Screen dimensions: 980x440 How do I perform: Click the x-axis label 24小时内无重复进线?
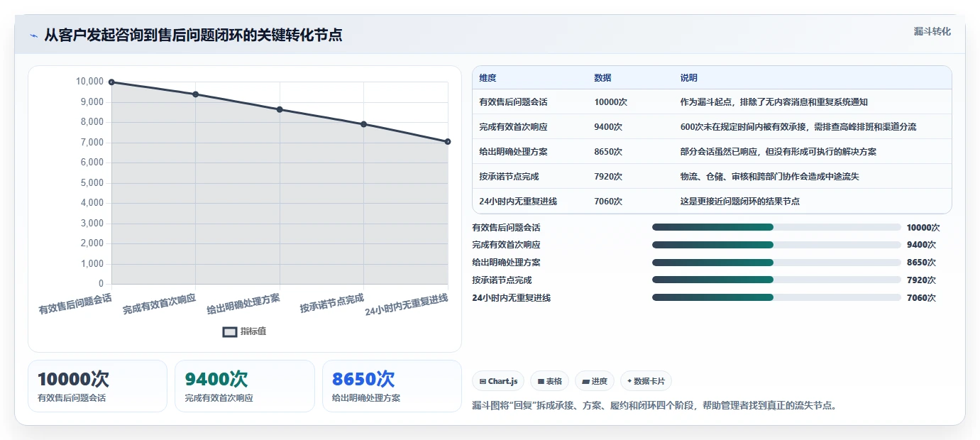coord(407,305)
